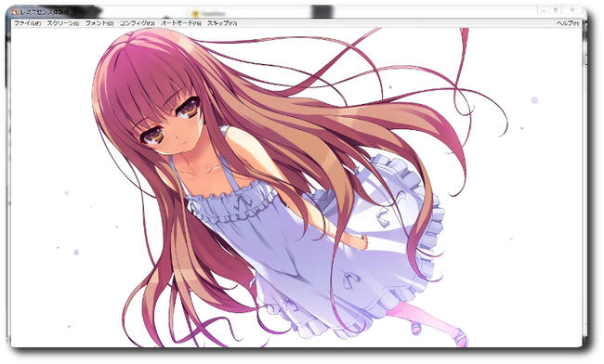Screen dimensions: 604x364
Task: Minimize the game window
Action: coord(544,10)
